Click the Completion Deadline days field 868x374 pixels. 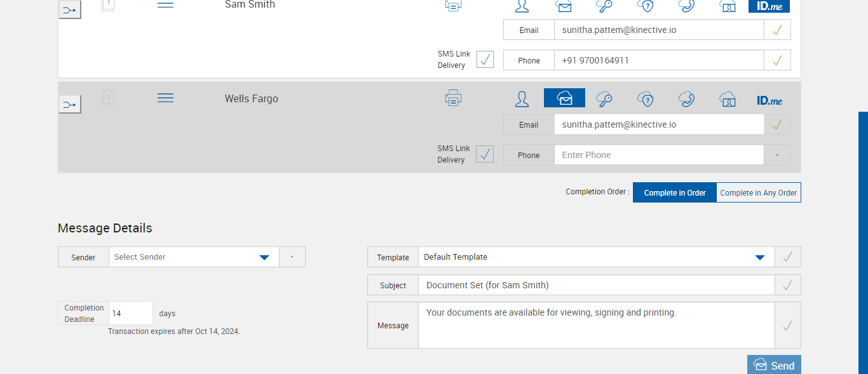coord(131,313)
